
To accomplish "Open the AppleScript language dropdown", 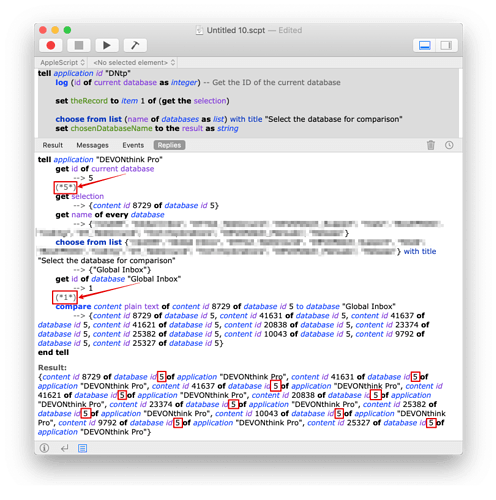I will pos(62,62).
